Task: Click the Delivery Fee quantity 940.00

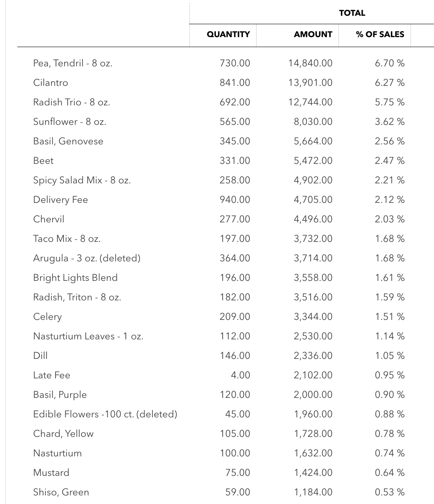Action: point(235,199)
